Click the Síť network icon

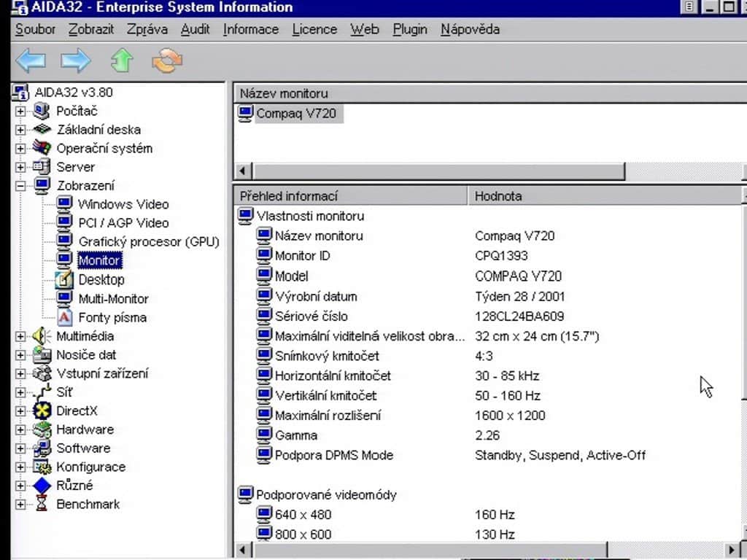42,392
